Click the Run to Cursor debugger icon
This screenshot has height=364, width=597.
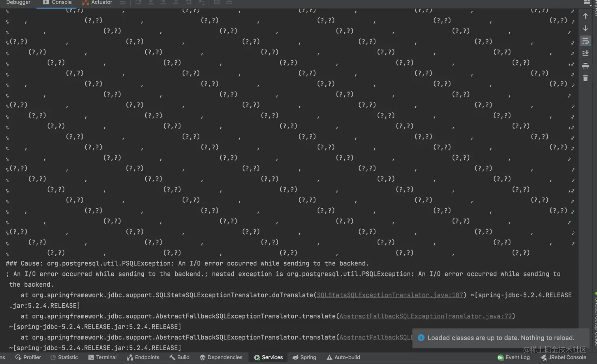pyautogui.click(x=201, y=2)
